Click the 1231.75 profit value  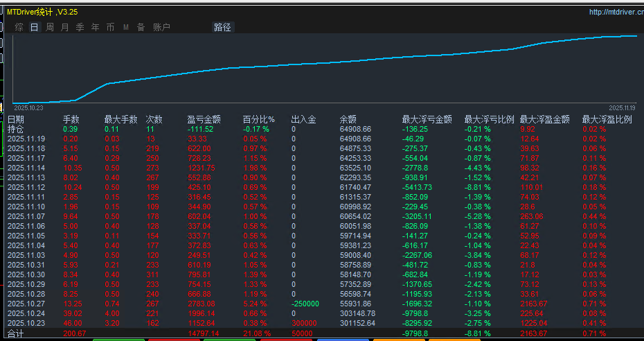pos(202,168)
